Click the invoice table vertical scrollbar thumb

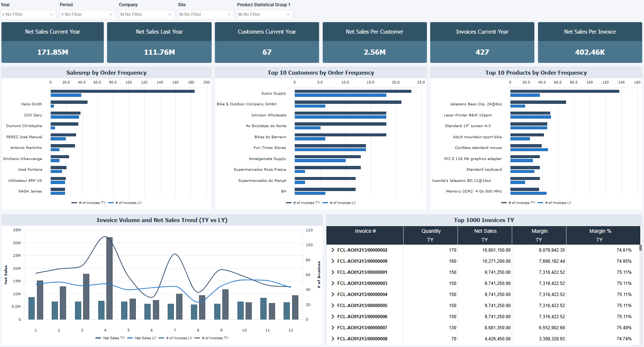tap(640, 248)
